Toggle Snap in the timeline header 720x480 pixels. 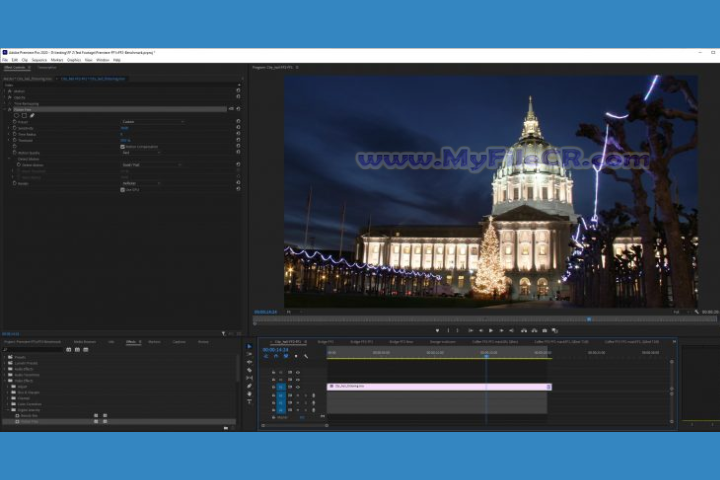(x=276, y=356)
